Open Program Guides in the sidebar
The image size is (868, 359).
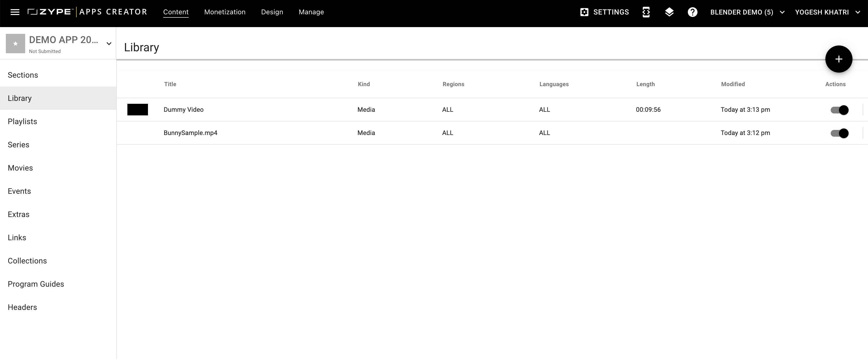(58, 284)
